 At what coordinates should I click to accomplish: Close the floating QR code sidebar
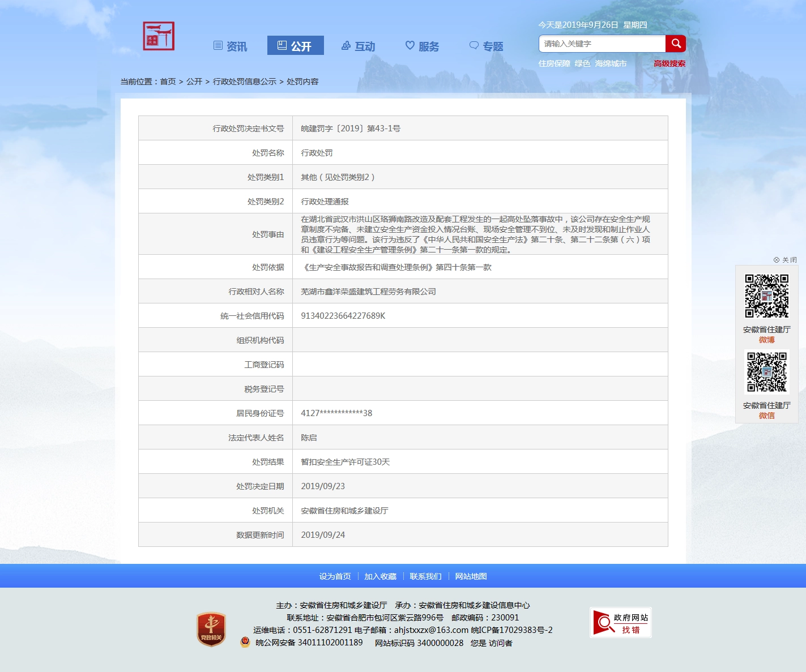click(785, 260)
